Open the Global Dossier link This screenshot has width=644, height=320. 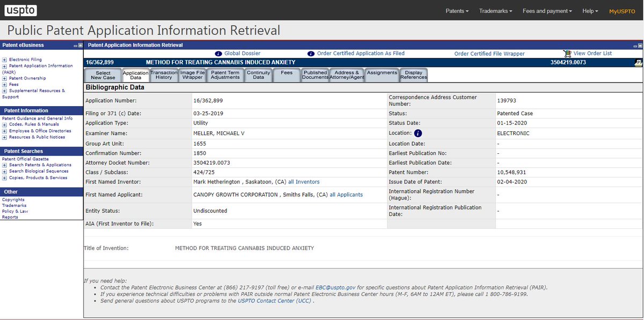(242, 54)
